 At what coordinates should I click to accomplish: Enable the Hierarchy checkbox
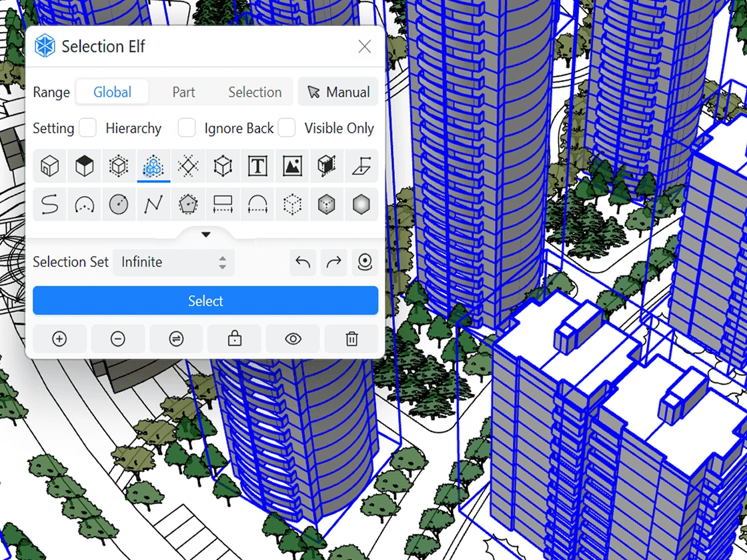(87, 128)
